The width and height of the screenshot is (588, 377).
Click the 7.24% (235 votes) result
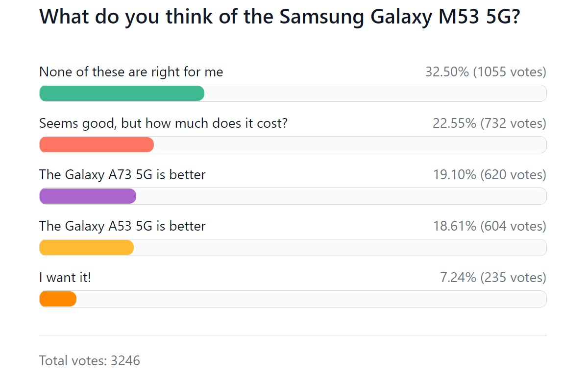pyautogui.click(x=492, y=278)
